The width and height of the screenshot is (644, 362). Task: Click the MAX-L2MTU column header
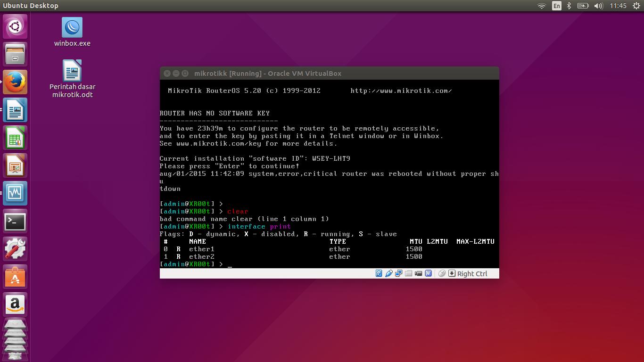[x=475, y=241]
